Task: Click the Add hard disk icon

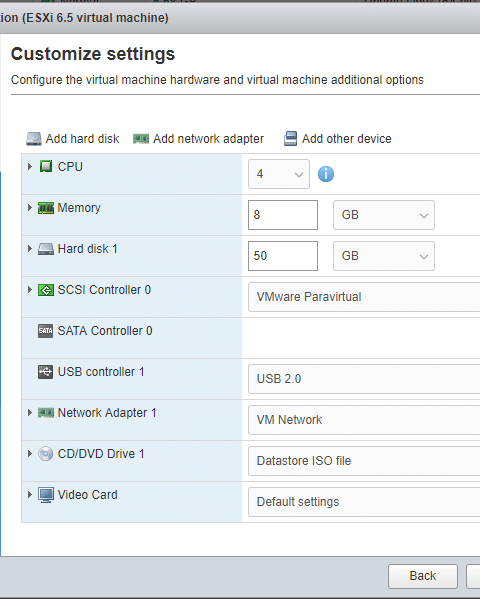Action: pyautogui.click(x=34, y=139)
